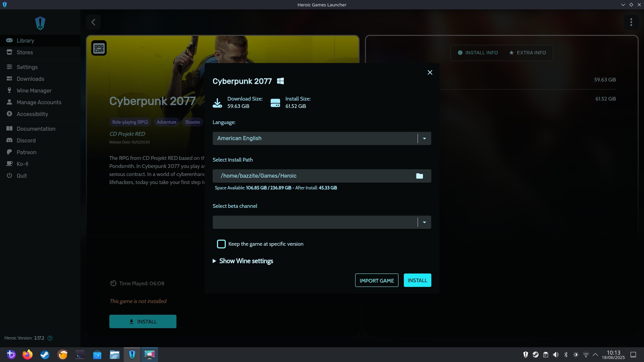
Task: Open Accessibility settings
Action: (x=40, y=114)
